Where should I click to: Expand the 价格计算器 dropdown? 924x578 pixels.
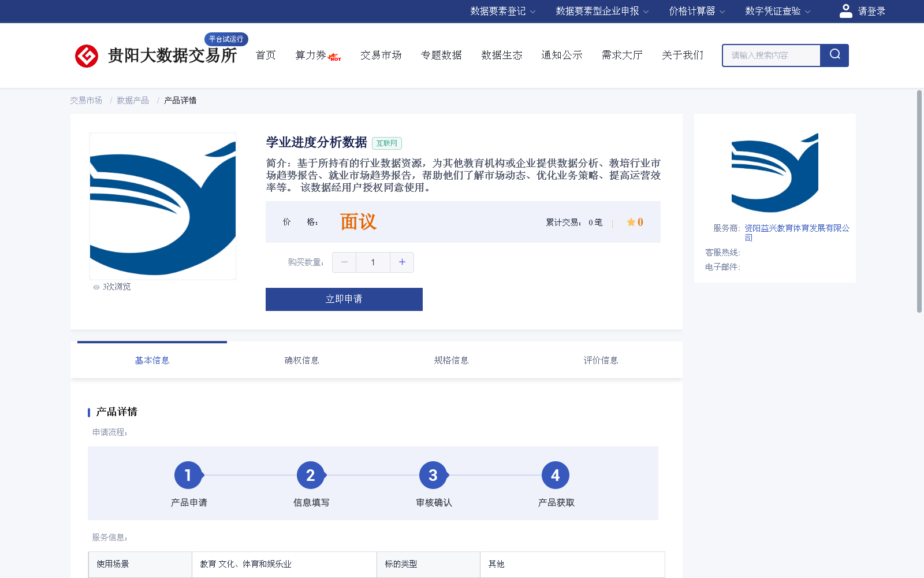point(697,11)
